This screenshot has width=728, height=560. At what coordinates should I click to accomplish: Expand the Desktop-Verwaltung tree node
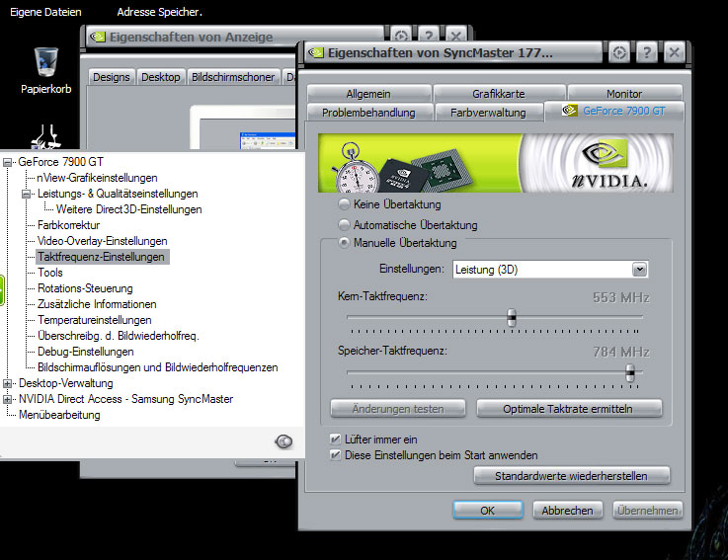[7, 383]
